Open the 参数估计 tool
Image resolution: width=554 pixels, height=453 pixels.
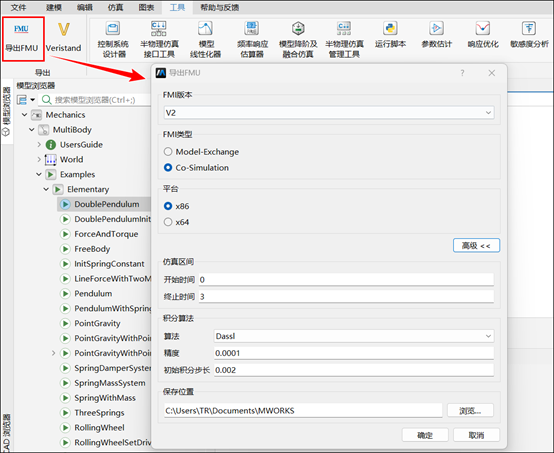437,34
